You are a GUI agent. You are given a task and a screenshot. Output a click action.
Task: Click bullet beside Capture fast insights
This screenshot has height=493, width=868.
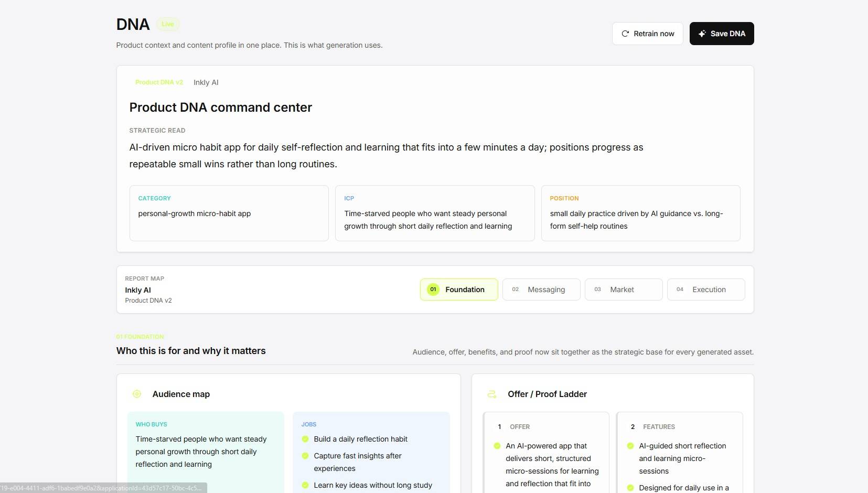point(305,456)
